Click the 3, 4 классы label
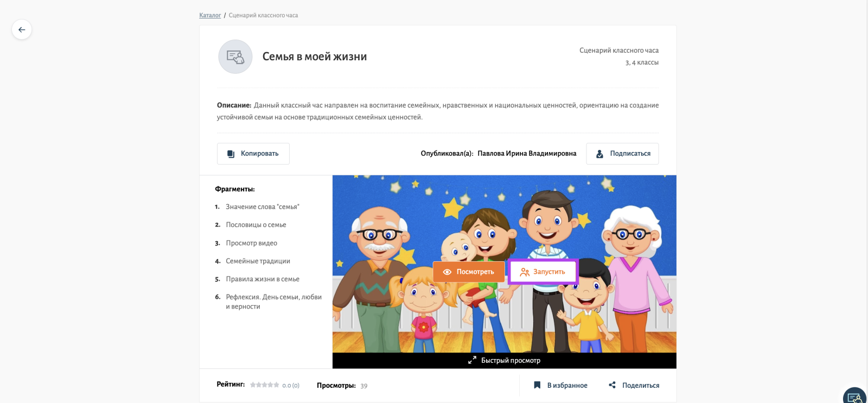This screenshot has width=868, height=403. point(642,62)
